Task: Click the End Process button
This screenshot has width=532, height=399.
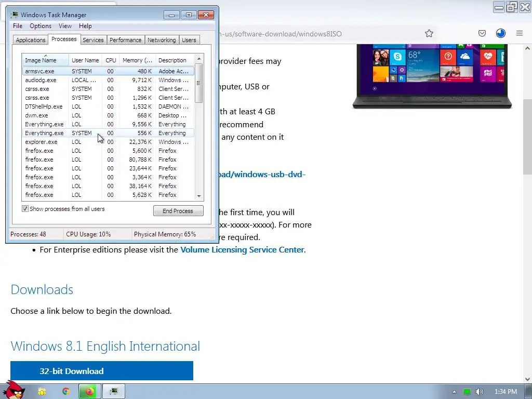Action: [x=178, y=211]
